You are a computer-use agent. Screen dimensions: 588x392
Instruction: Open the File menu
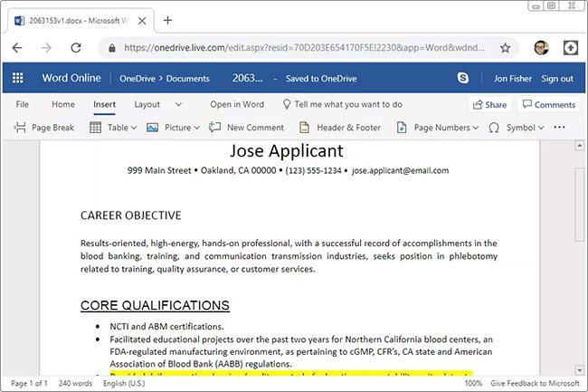[x=22, y=104]
